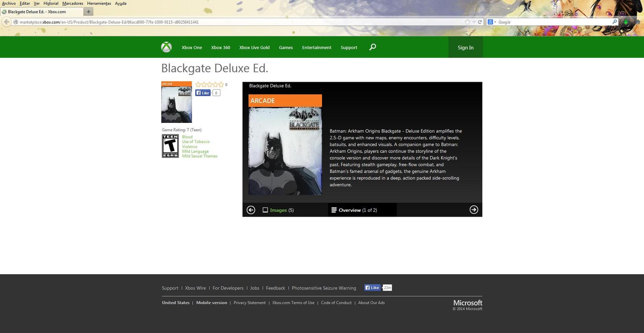Open the Herramientas menu
644x333 pixels.
(x=99, y=3)
